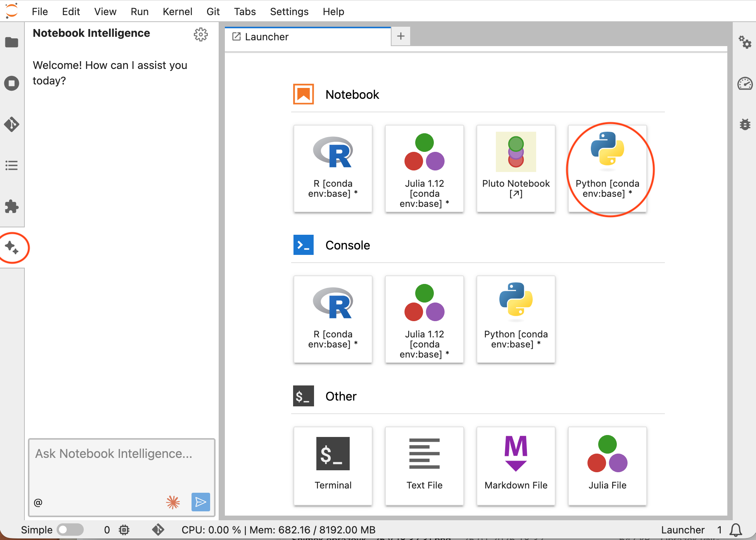Image resolution: width=756 pixels, height=540 pixels.
Task: Click the plus new launcher button
Action: tap(400, 36)
